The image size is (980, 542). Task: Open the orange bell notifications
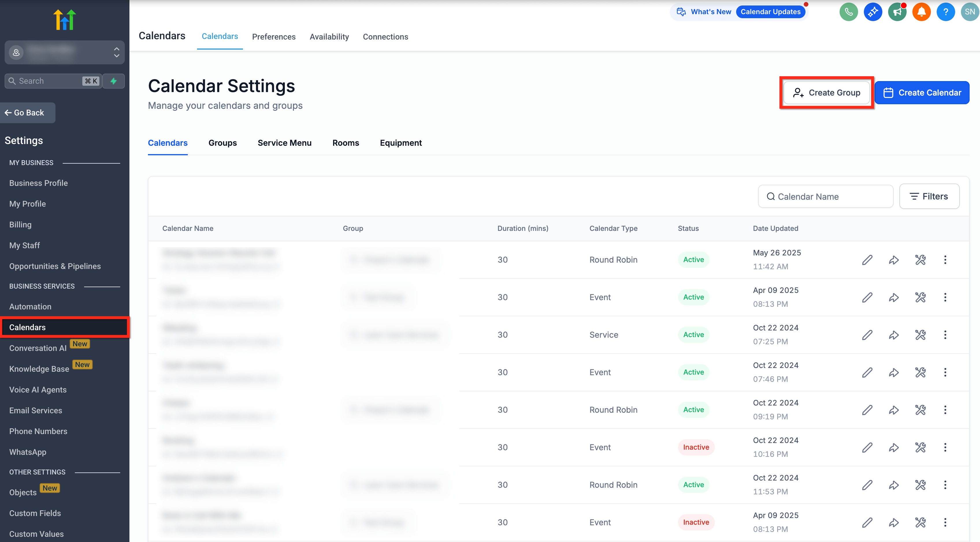921,12
